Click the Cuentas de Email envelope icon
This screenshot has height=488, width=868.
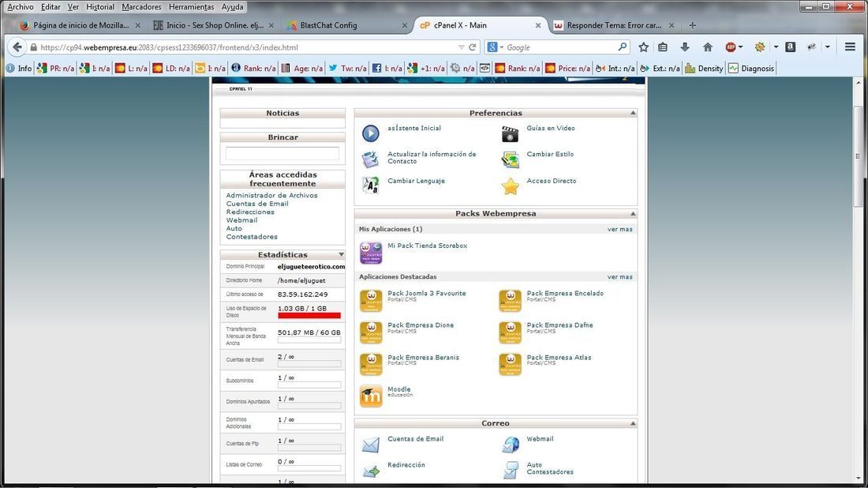pyautogui.click(x=370, y=445)
